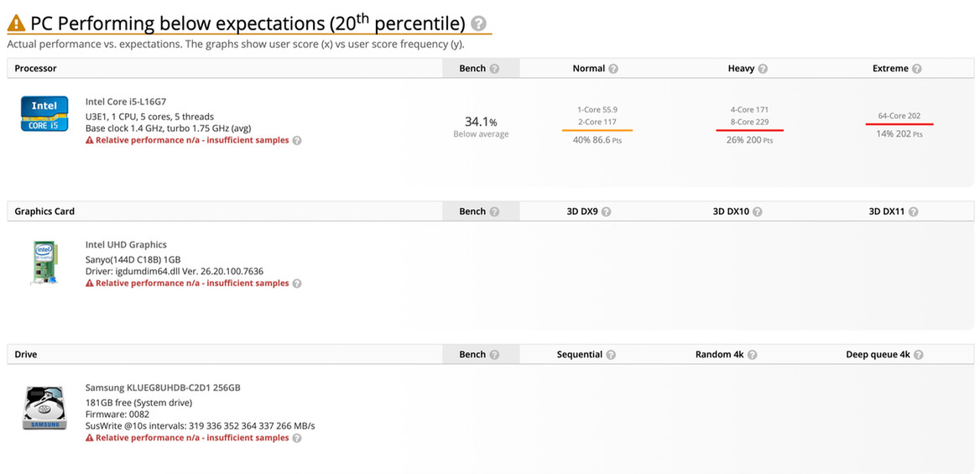980x474 pixels.
Task: Click the 4-Core 171 value
Action: [x=749, y=109]
